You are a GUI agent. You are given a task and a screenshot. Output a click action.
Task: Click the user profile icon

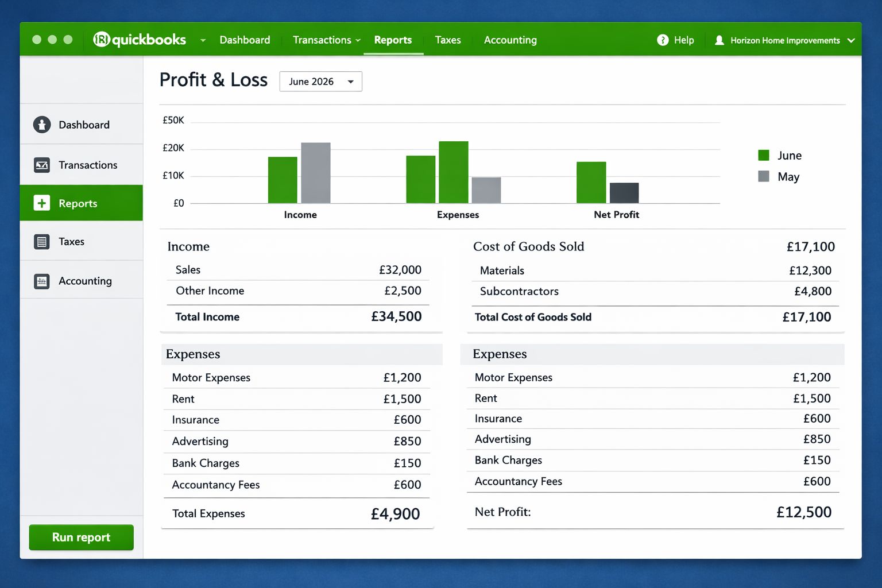point(719,40)
